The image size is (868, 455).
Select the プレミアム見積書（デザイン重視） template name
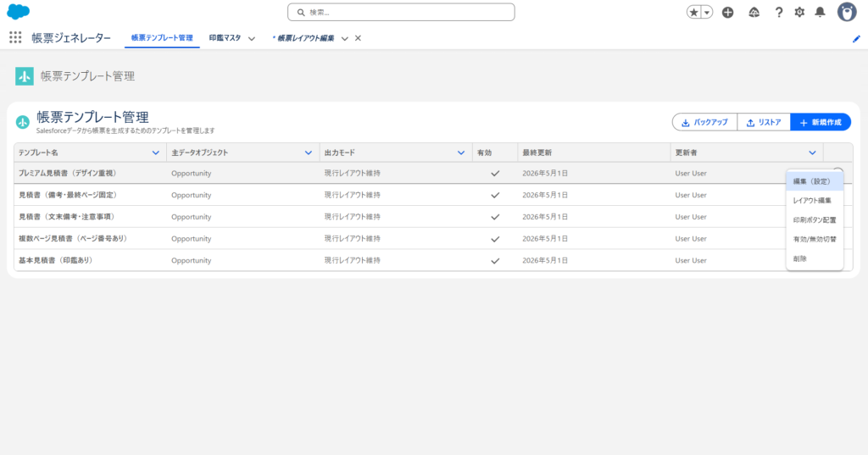[69, 173]
